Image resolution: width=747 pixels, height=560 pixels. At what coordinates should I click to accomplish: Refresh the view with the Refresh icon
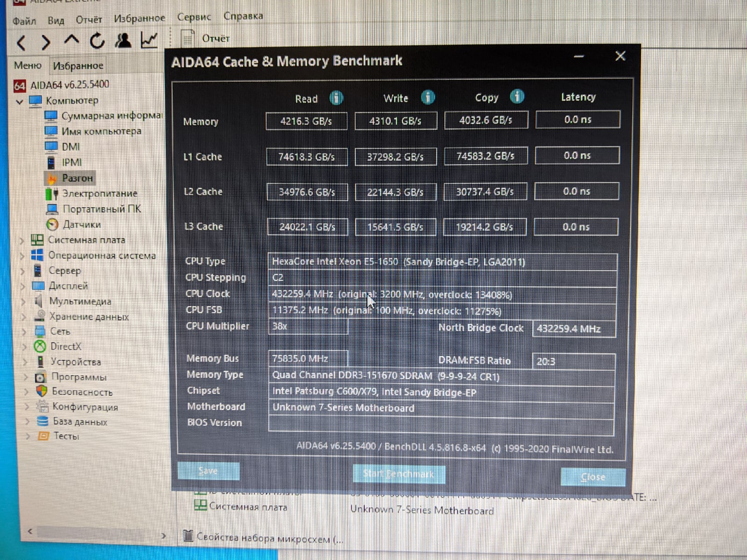coord(97,41)
